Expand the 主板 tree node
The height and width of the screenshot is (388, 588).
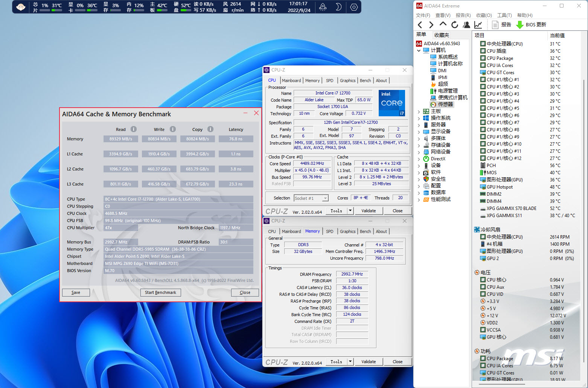(x=419, y=111)
